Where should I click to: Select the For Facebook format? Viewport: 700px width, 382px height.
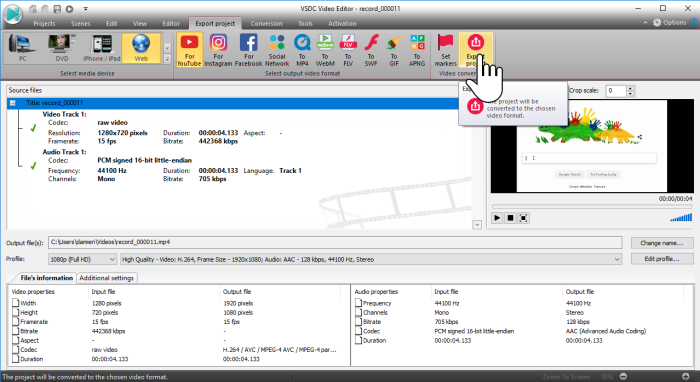click(249, 50)
